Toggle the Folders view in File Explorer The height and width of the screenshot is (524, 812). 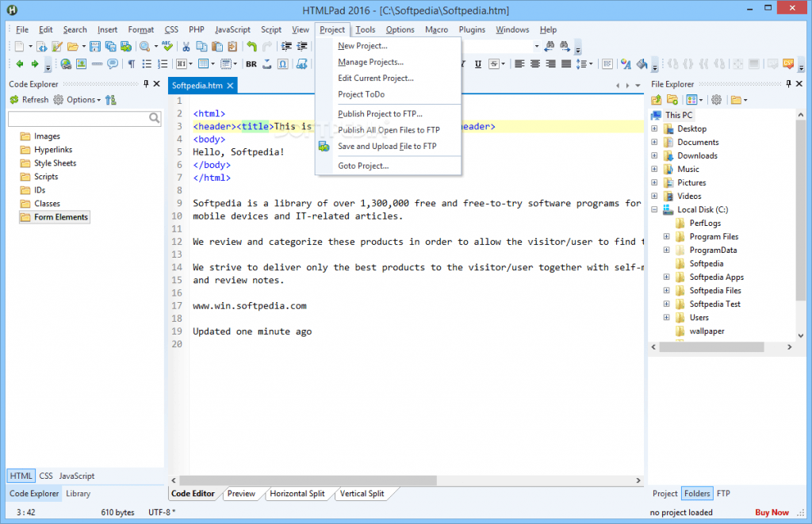click(x=697, y=493)
